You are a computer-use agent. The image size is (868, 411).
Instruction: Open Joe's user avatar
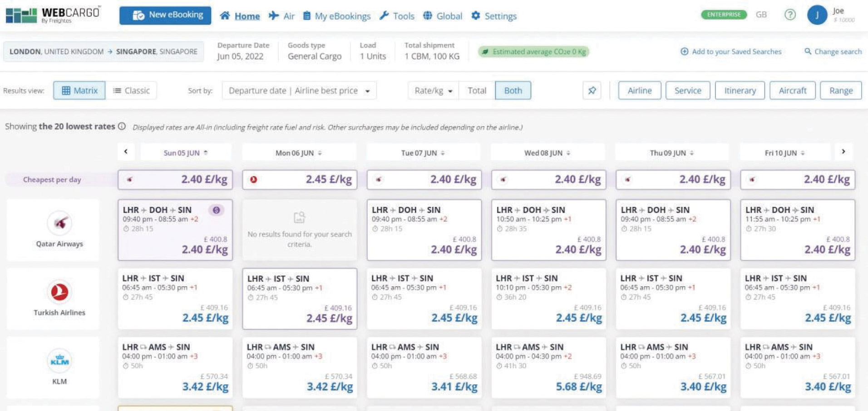coord(817,15)
